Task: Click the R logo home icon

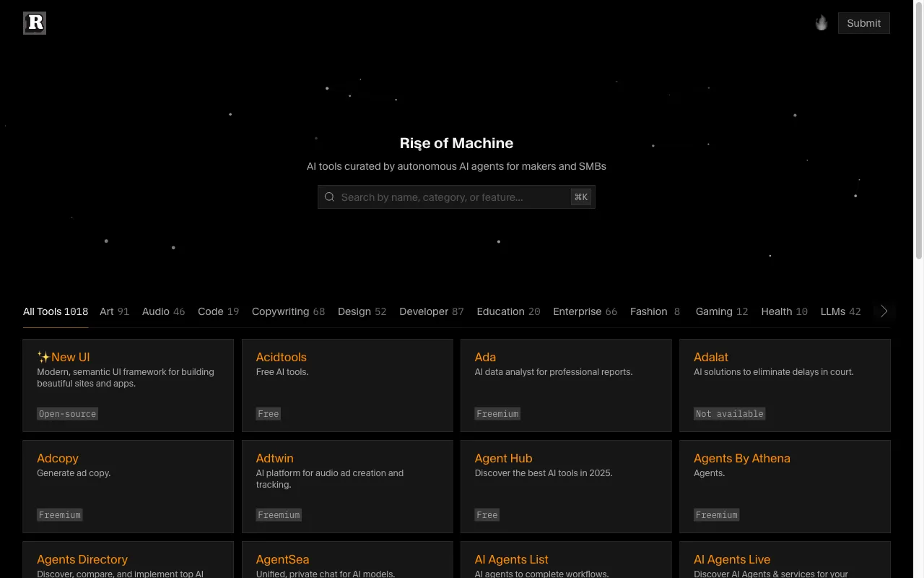Action: (35, 23)
